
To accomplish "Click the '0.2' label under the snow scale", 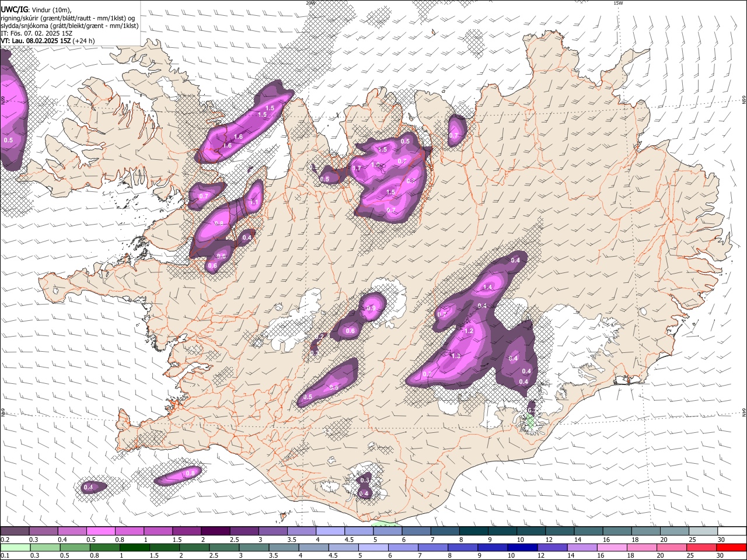I will (5, 540).
